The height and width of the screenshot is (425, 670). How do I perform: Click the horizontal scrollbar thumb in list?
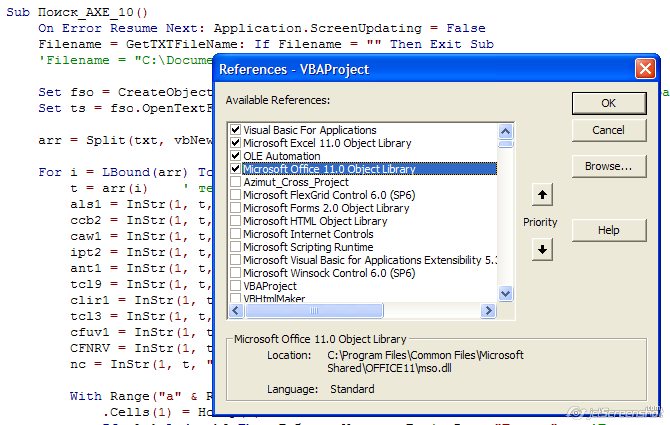(314, 311)
